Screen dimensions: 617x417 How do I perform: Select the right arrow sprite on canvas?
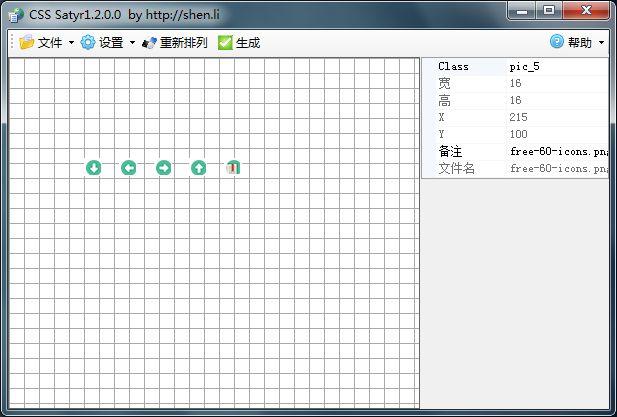coord(163,167)
